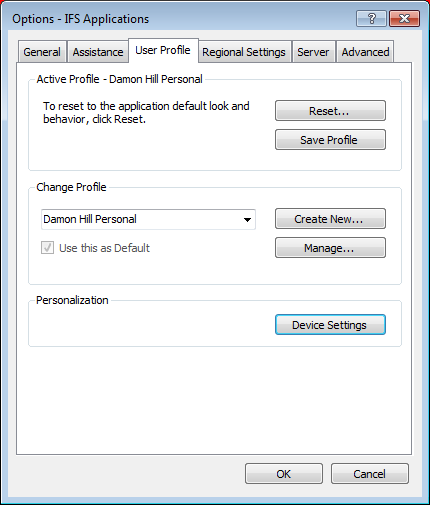Close the Options dialog with X
The height and width of the screenshot is (505, 430).
(404, 18)
